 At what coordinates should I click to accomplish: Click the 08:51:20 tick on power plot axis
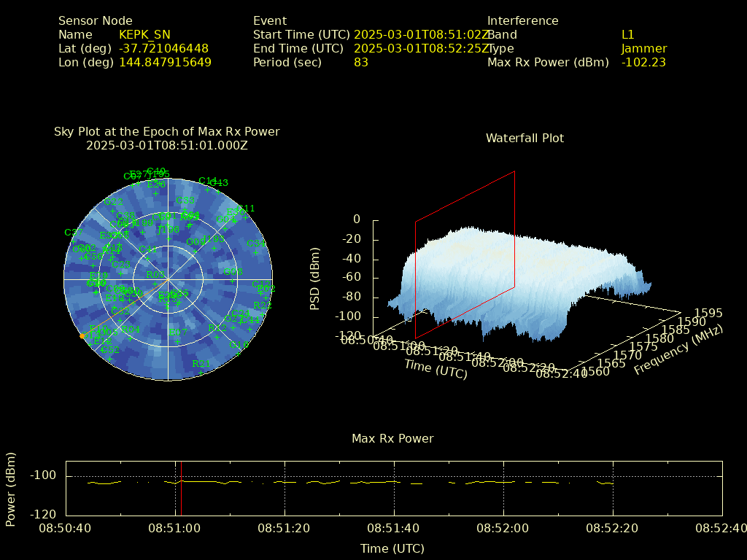click(285, 527)
